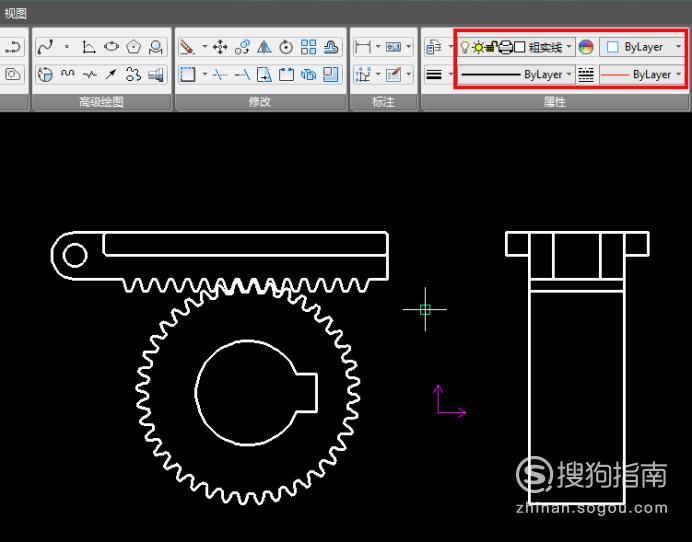Viewport: 692px width, 542px height.
Task: Click the closed shape icon at far left
Action: (12, 74)
